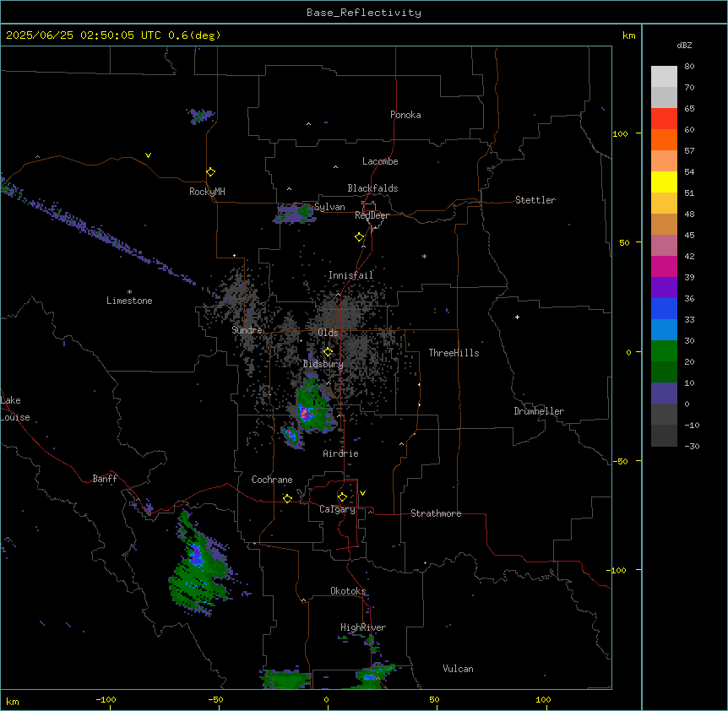Screen dimensions: 728x711
Task: Click the purple 36–39 dBZ legend swatch
Action: pyautogui.click(x=664, y=288)
